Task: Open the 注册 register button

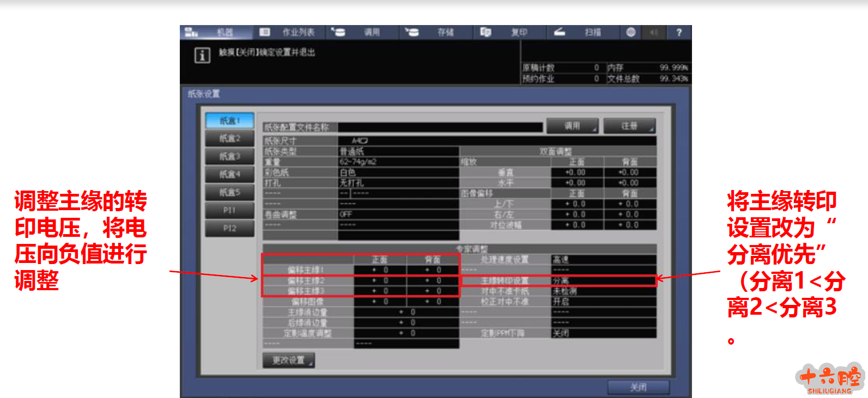Action: (x=629, y=126)
